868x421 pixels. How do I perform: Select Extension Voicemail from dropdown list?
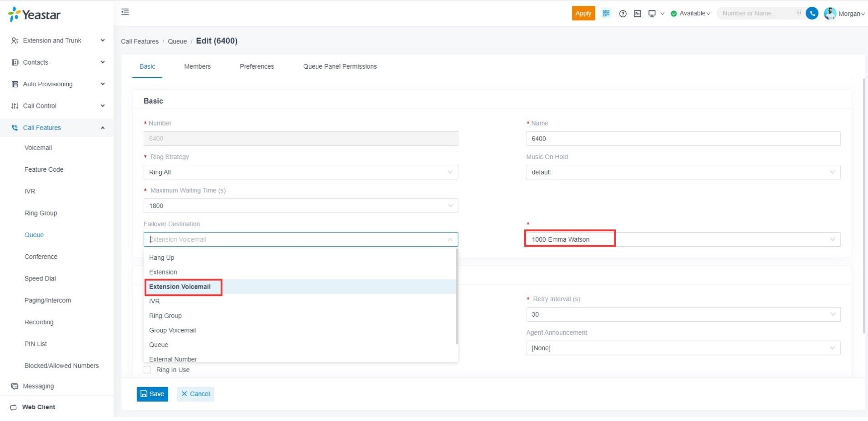pyautogui.click(x=180, y=287)
